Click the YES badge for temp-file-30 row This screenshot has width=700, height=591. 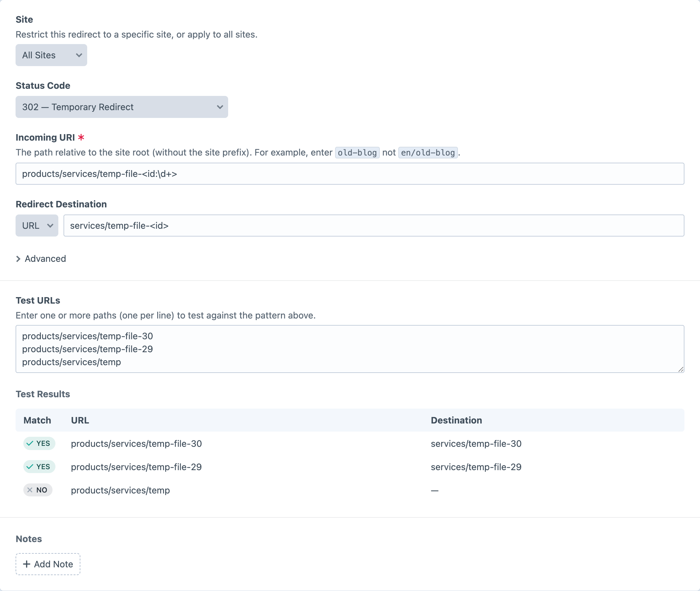[x=39, y=443]
